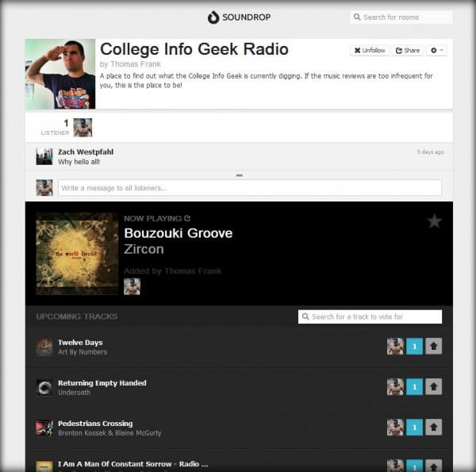Upvote Returning Empty Handed with the arrow icon
Screen dimensions: 476x472
(433, 386)
